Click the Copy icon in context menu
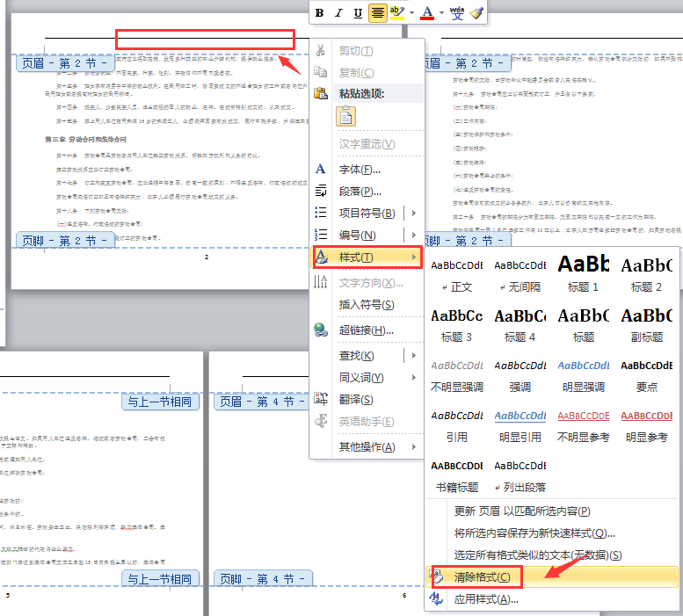Viewport: 683px width, 616px height. coord(321,72)
